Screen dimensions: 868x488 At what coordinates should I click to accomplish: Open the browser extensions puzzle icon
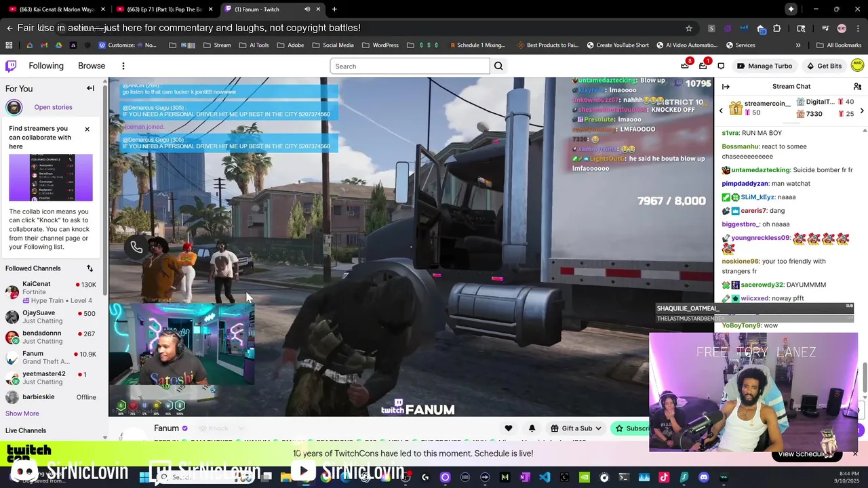click(777, 28)
